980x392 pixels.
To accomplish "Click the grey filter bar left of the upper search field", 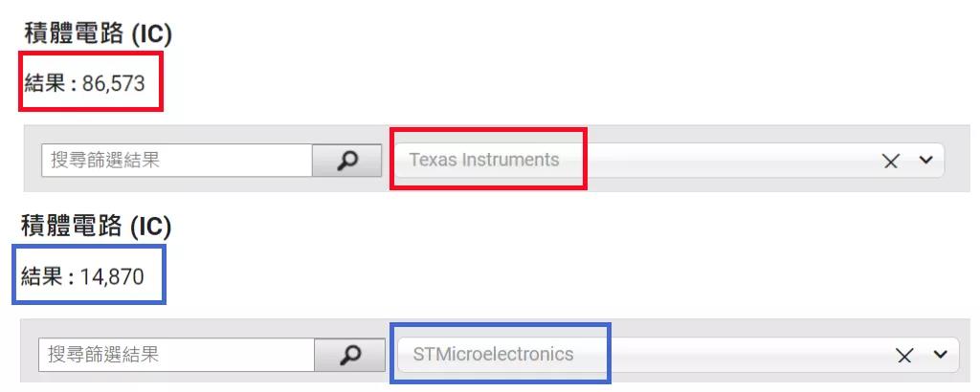I will coord(33,159).
